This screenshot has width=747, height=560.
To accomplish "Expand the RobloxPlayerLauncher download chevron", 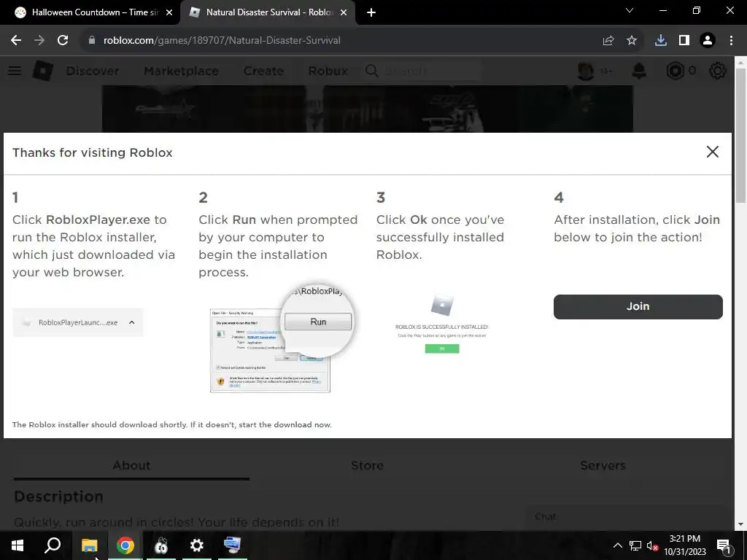I will pos(131,322).
